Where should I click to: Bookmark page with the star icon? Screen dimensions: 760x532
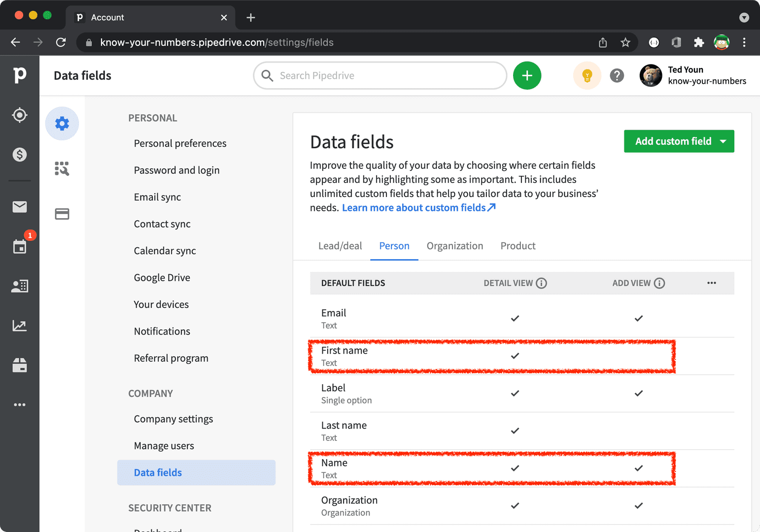(x=625, y=42)
